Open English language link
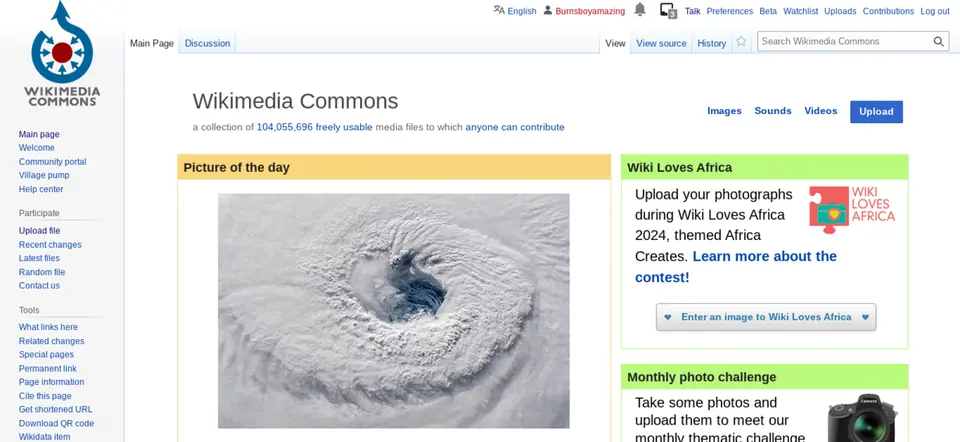960x442 pixels. click(522, 11)
